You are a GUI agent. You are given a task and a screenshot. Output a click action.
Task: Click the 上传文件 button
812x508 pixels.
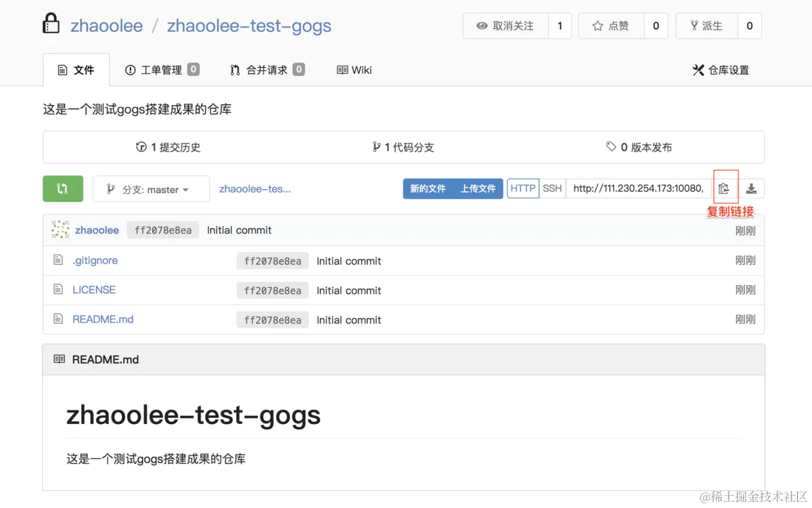point(478,189)
